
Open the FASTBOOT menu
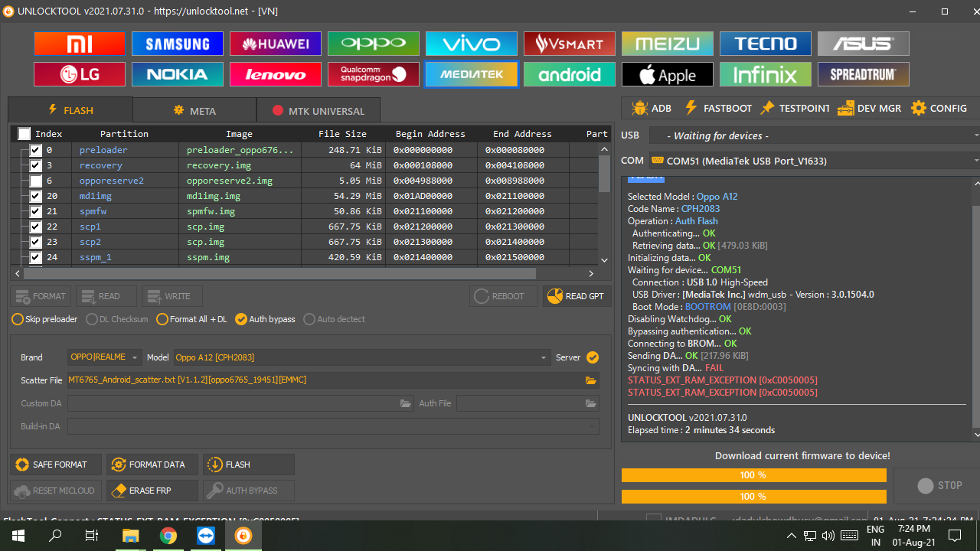[717, 109]
